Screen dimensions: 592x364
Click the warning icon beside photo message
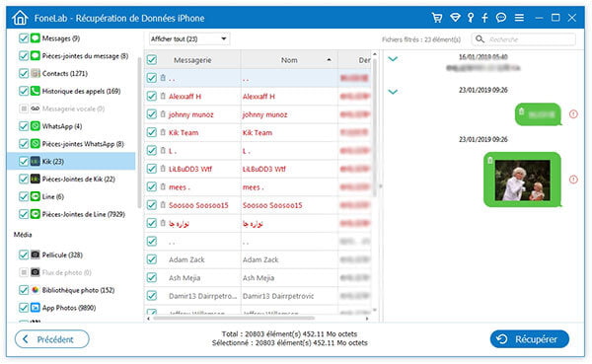573,180
